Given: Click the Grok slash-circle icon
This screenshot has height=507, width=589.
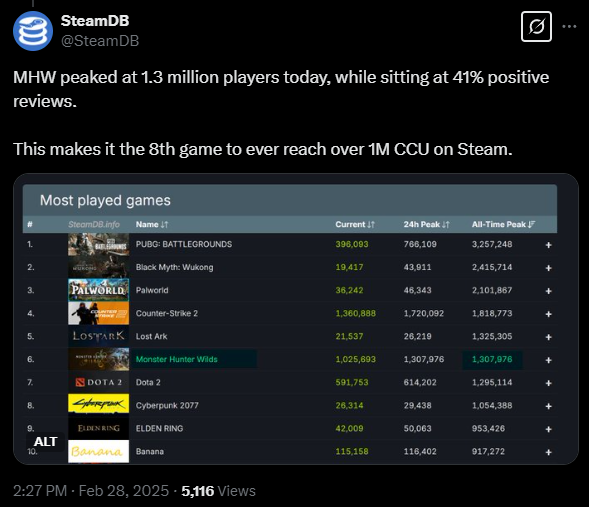Looking at the screenshot, I should (536, 26).
